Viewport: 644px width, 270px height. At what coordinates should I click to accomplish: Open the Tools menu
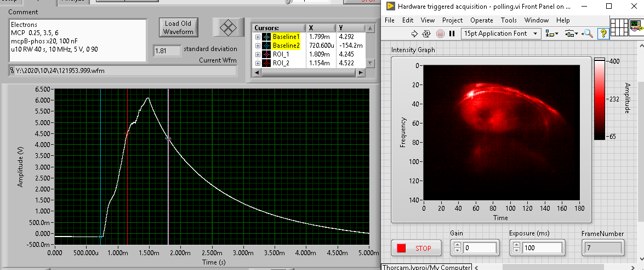coord(509,20)
